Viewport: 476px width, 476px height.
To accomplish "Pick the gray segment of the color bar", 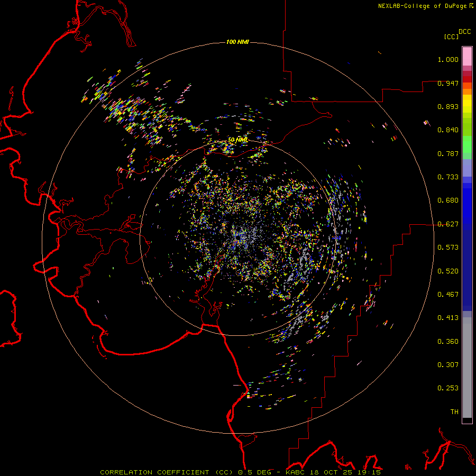I will (x=467, y=368).
